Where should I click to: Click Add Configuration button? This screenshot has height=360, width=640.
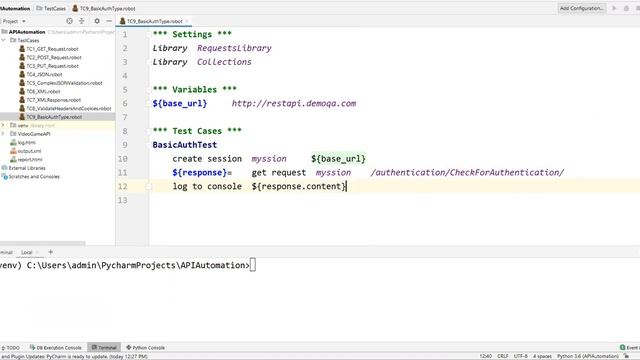coord(582,8)
